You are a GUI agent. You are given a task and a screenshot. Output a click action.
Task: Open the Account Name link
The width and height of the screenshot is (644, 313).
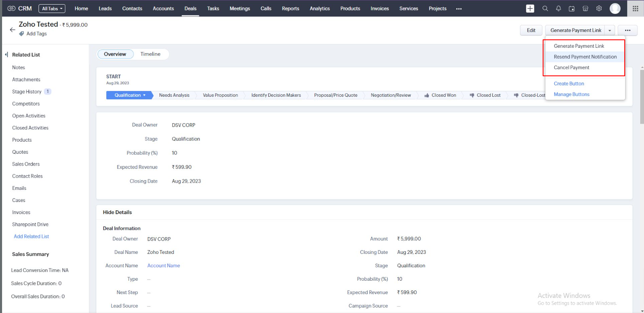click(163, 266)
